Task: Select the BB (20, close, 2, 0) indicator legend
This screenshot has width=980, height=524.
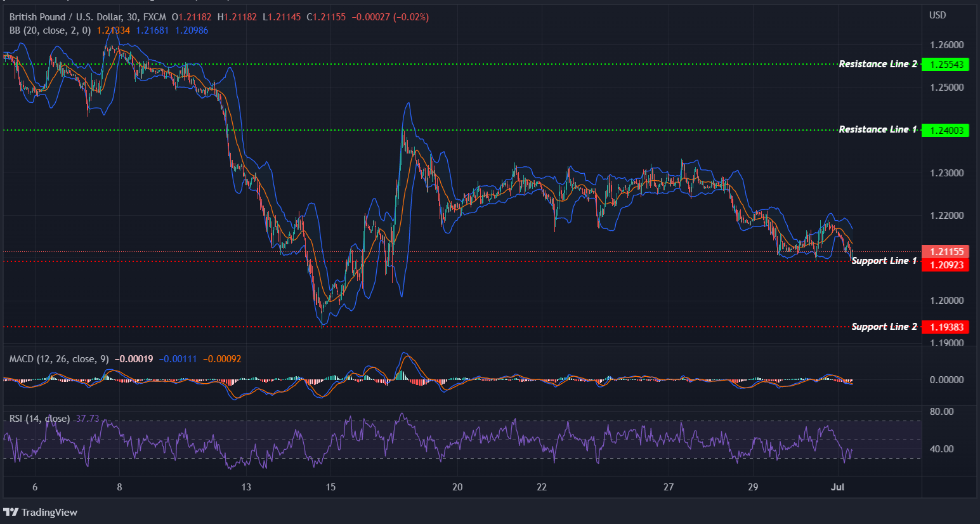Action: 49,30
